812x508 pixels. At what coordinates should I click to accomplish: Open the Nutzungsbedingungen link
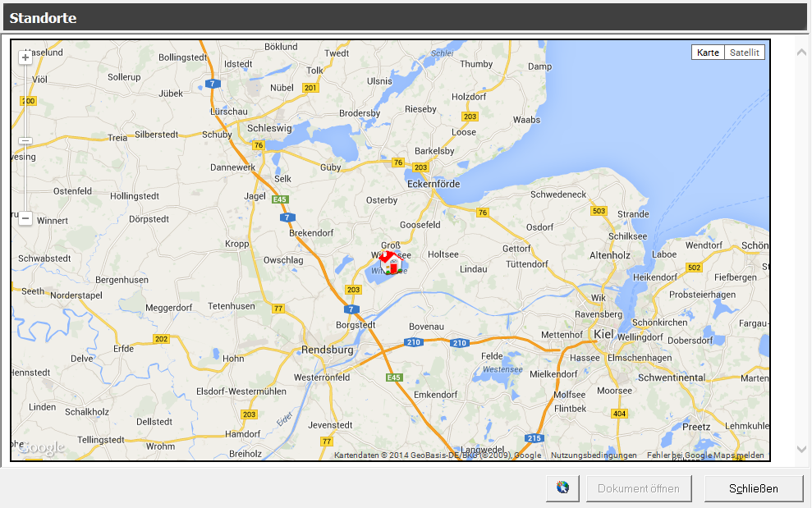[594, 455]
